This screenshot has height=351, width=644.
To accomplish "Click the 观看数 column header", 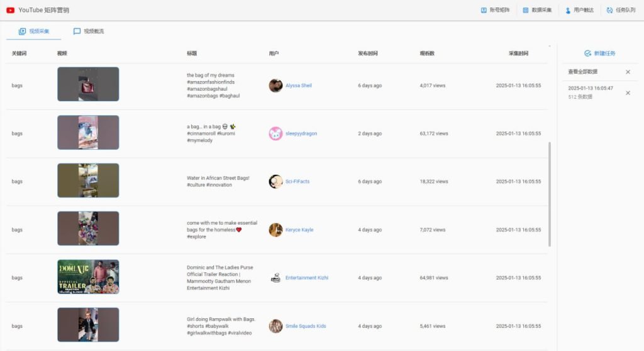I will point(427,53).
